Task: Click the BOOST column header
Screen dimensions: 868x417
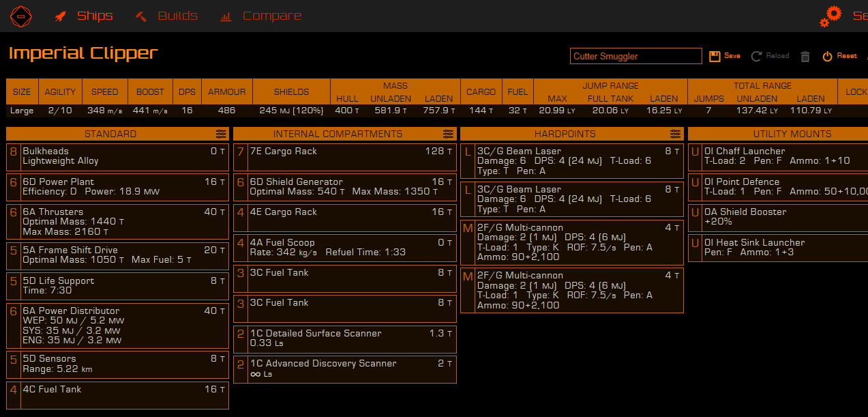Action: (x=150, y=91)
